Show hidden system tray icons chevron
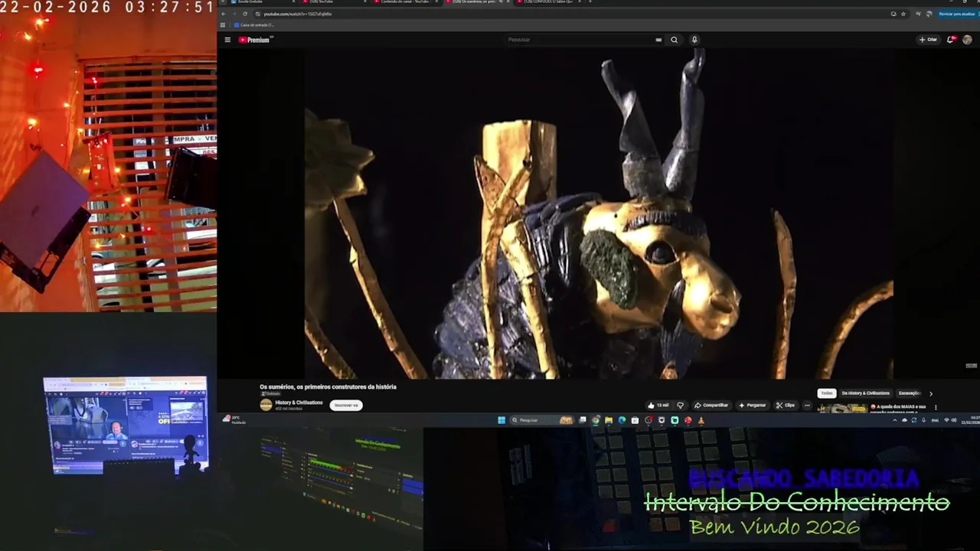This screenshot has height=551, width=980. coord(895,420)
